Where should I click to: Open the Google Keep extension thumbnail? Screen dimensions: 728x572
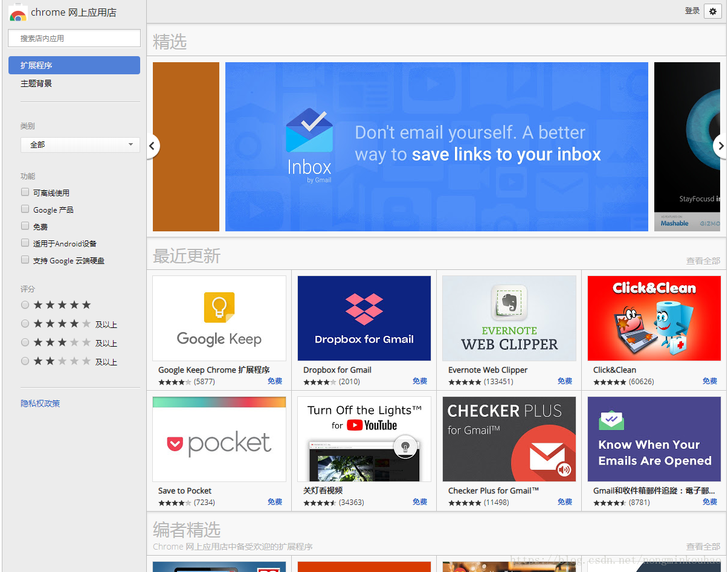(x=219, y=318)
